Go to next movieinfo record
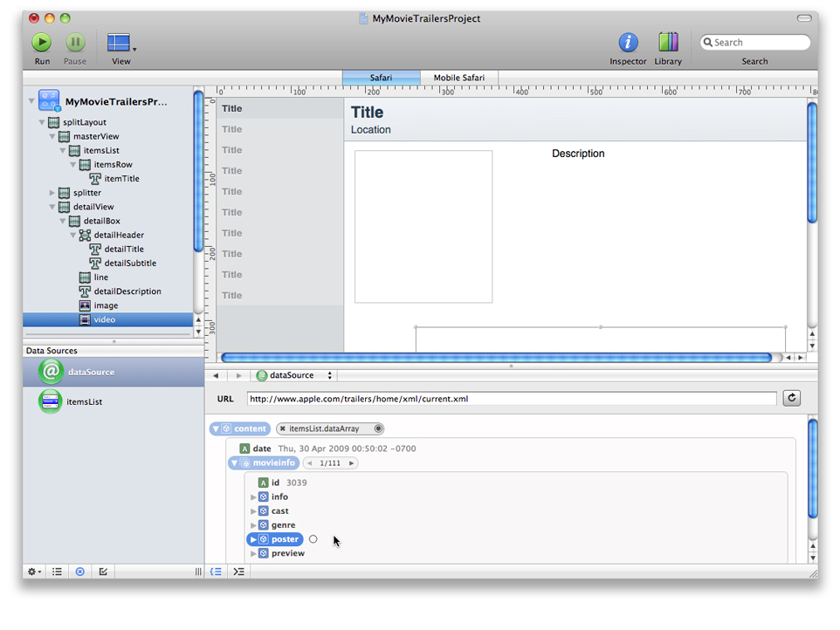The height and width of the screenshot is (630, 840). (x=352, y=463)
